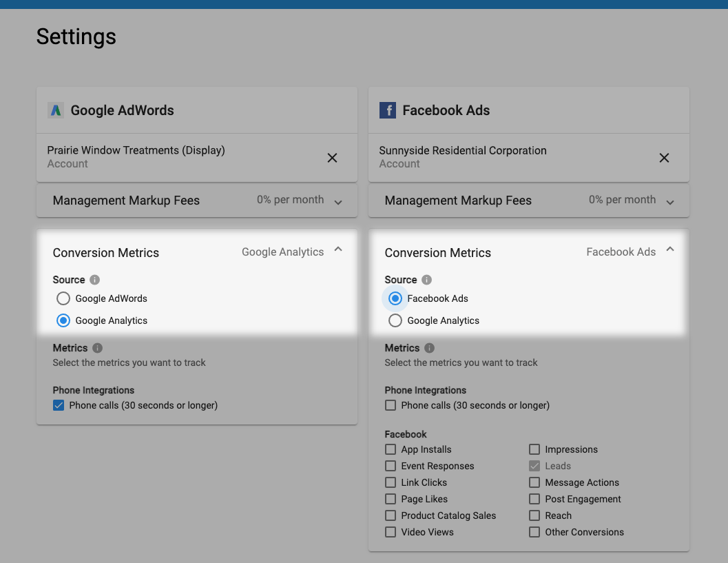Open the Source info tooltip in Facebook panel
Screen dimensions: 728x563
(428, 280)
